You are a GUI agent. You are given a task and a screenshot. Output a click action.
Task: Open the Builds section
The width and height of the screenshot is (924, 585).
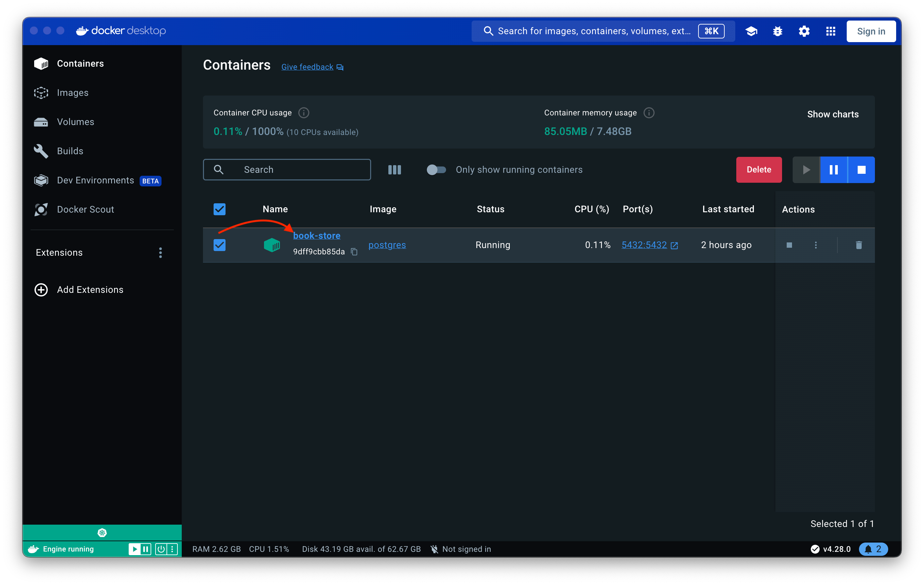(70, 151)
